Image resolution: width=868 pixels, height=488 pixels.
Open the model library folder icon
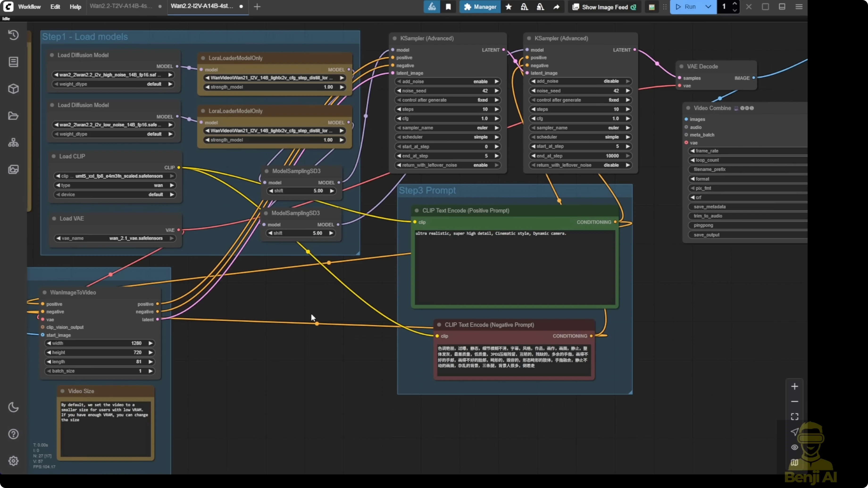click(x=13, y=116)
